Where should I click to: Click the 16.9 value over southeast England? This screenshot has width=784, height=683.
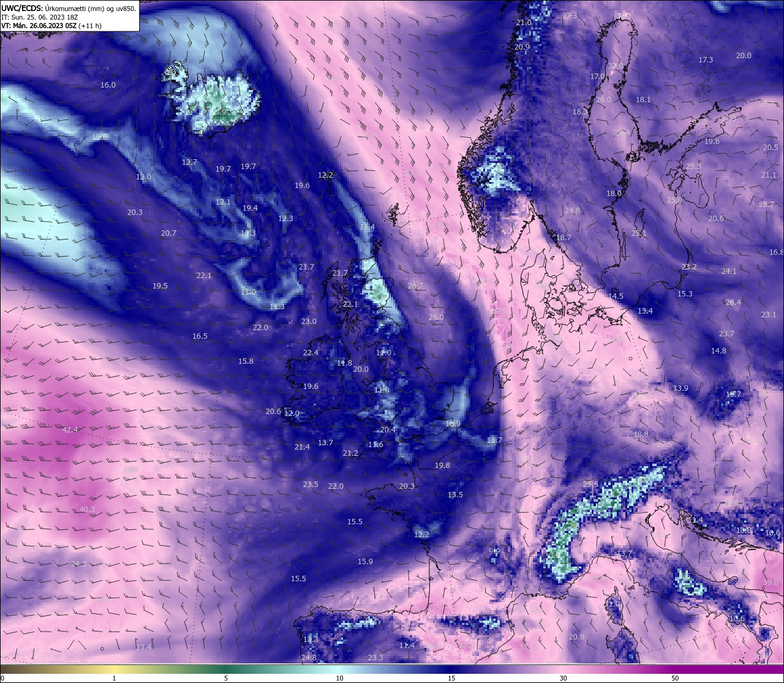click(453, 424)
